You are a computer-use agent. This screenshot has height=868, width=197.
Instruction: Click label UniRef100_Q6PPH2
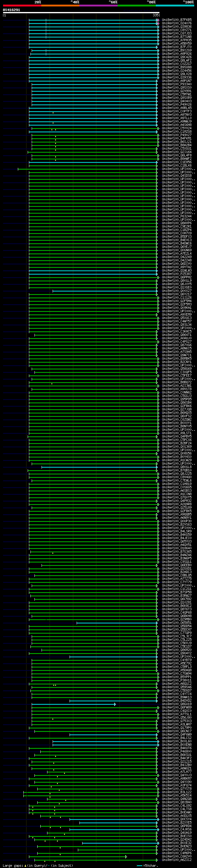[x=177, y=277]
